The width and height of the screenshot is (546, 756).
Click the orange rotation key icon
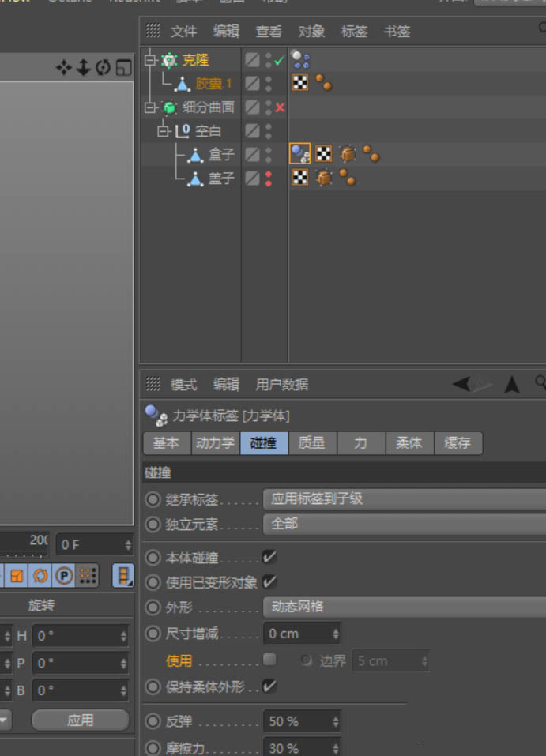(40, 576)
